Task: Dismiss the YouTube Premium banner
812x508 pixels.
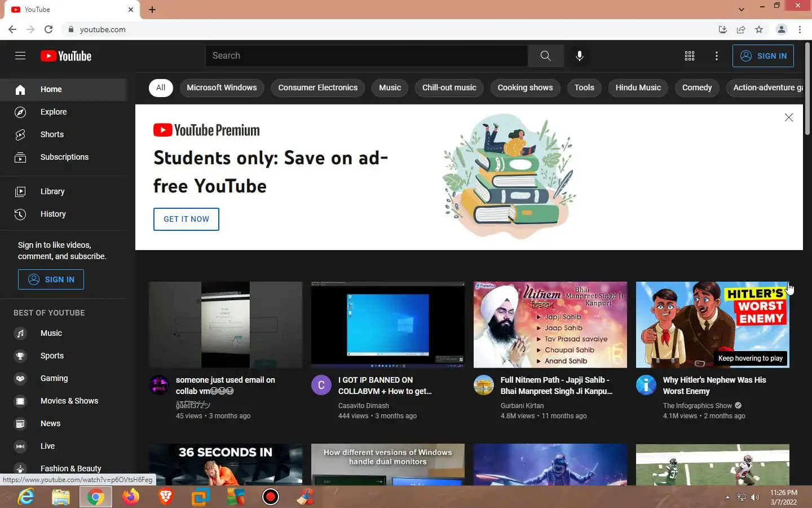Action: coord(788,117)
